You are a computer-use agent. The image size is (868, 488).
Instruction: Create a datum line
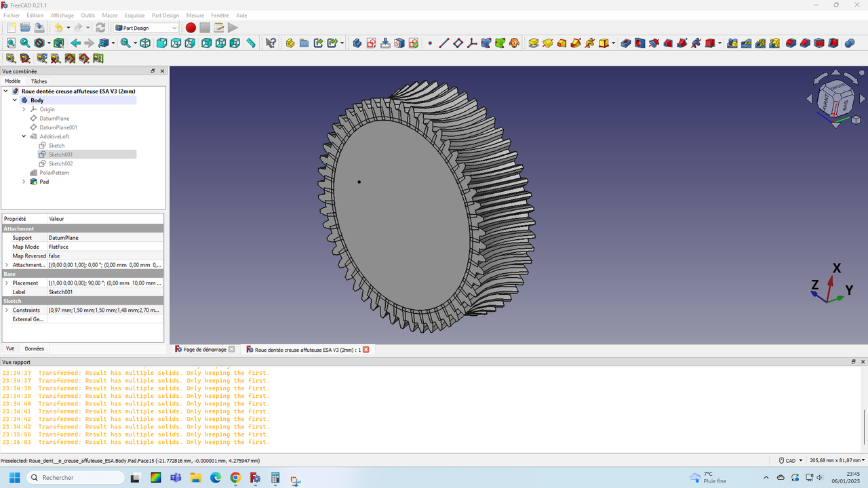click(x=444, y=43)
